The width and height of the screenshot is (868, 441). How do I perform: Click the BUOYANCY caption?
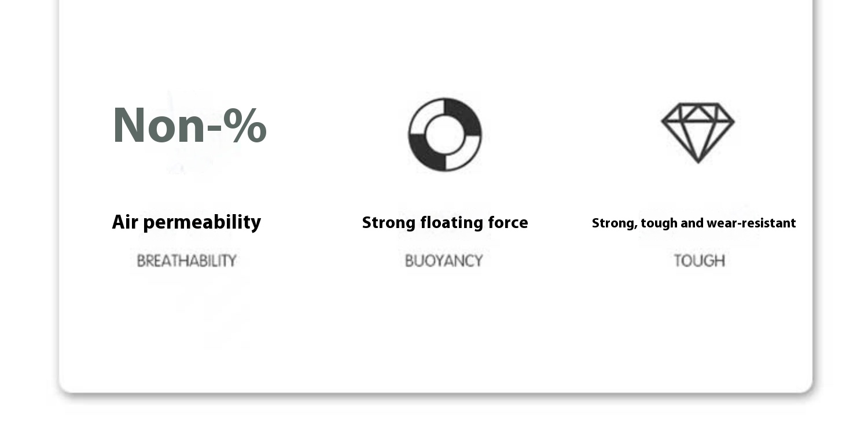[443, 261]
